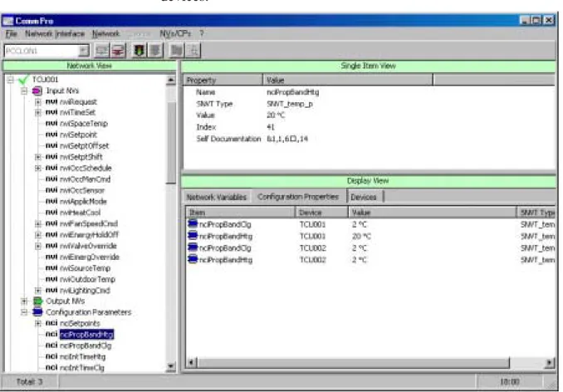
Task: Collapse the TCU001 device node
Action: (11, 80)
